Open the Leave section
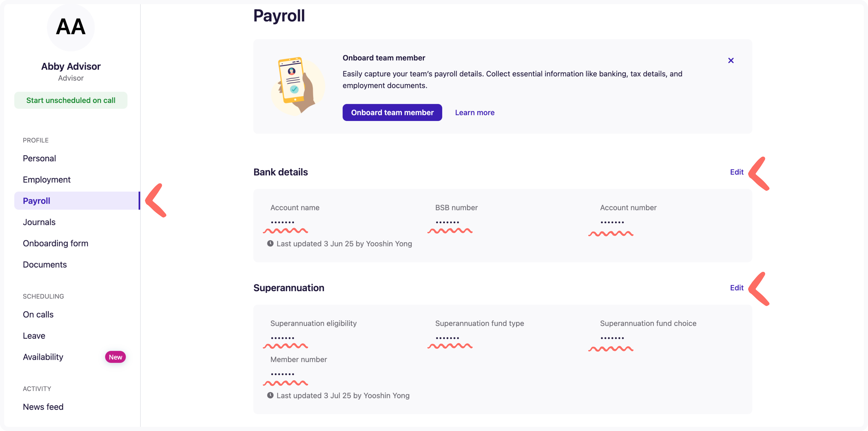This screenshot has width=868, height=431. pos(34,336)
